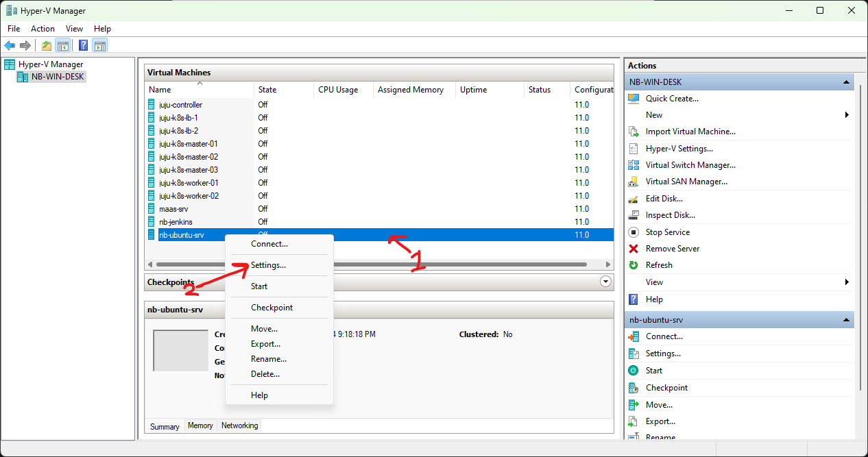The height and width of the screenshot is (457, 868).
Task: Collapse the nb-ubuntu-srv section in Actions
Action: coord(847,320)
